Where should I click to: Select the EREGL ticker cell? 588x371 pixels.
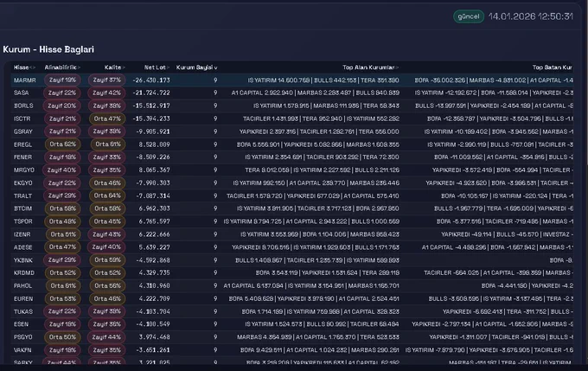click(22, 144)
